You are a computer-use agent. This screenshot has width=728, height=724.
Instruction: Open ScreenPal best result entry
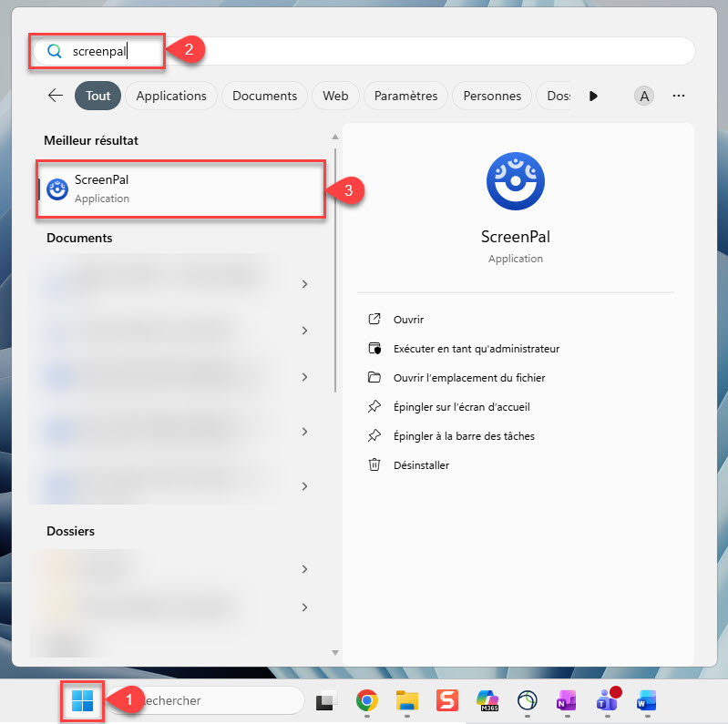tap(180, 189)
